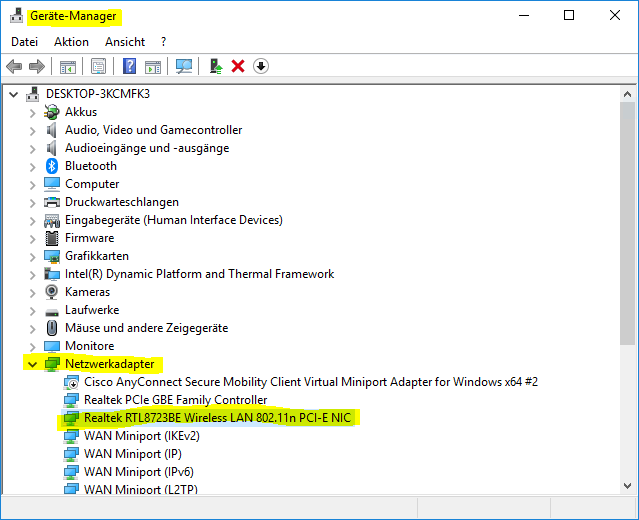This screenshot has height=520, width=639.
Task: Click the Kameras device category icon
Action: (x=52, y=292)
